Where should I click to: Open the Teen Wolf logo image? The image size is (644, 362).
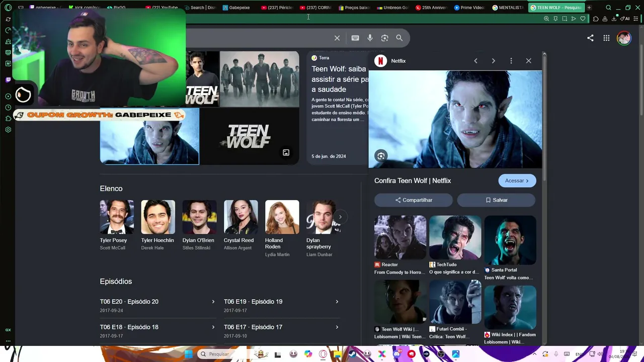250,137
